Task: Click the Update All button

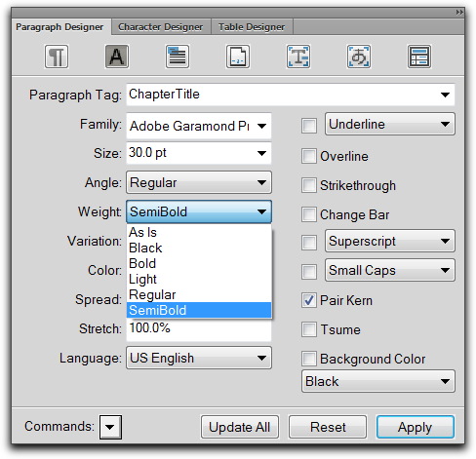Action: coord(240,427)
